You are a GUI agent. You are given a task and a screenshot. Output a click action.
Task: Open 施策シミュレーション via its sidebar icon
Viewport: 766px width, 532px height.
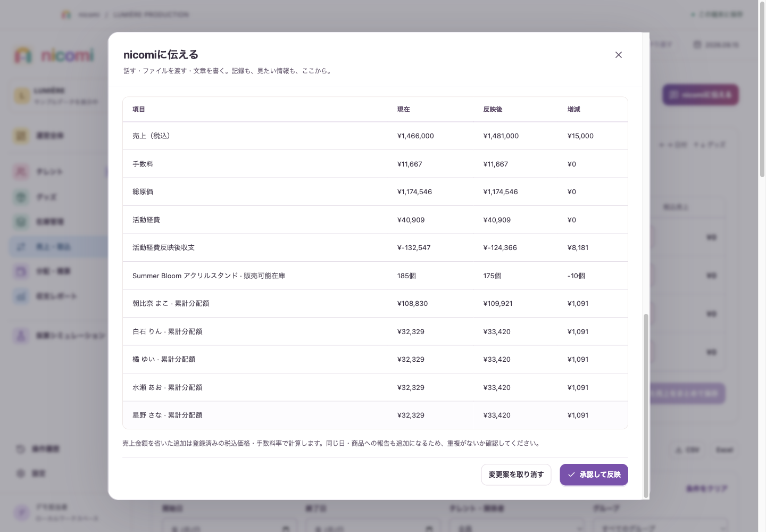click(x=21, y=336)
